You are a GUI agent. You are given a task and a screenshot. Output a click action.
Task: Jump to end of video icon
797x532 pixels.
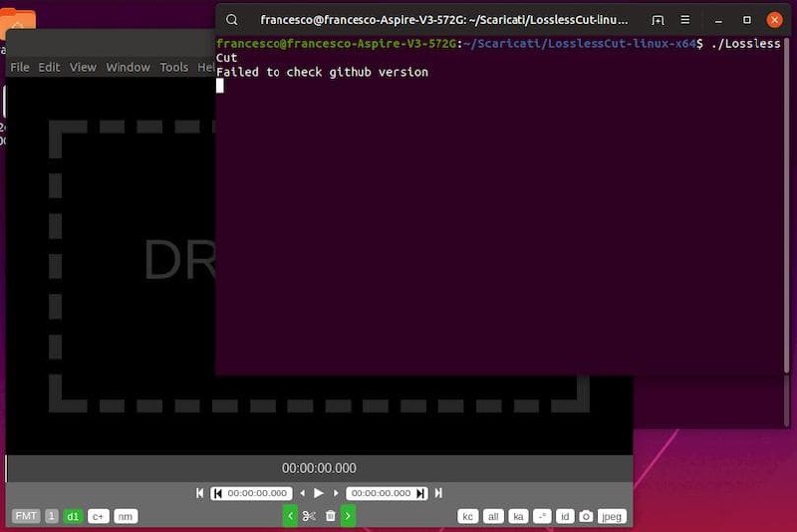point(438,493)
